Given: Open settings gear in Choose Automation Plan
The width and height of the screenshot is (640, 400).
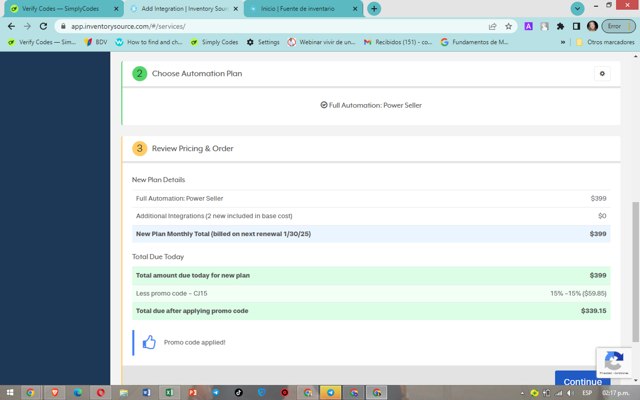Looking at the screenshot, I should (602, 74).
